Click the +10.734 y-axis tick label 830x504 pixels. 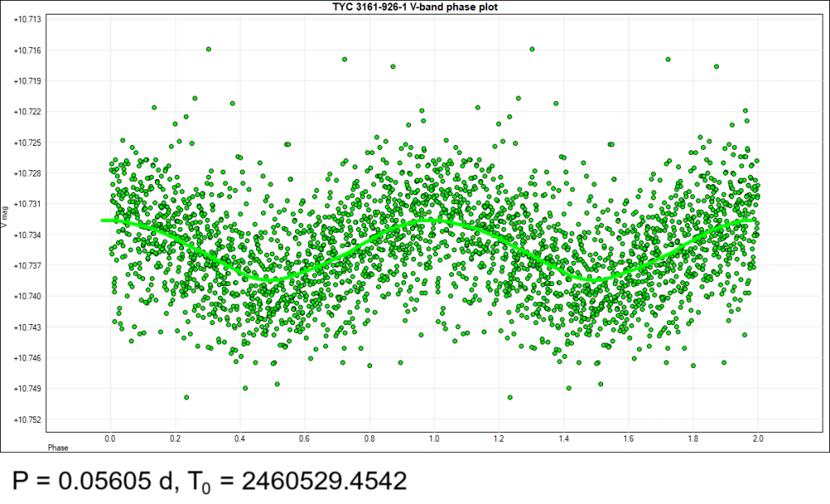coord(27,235)
